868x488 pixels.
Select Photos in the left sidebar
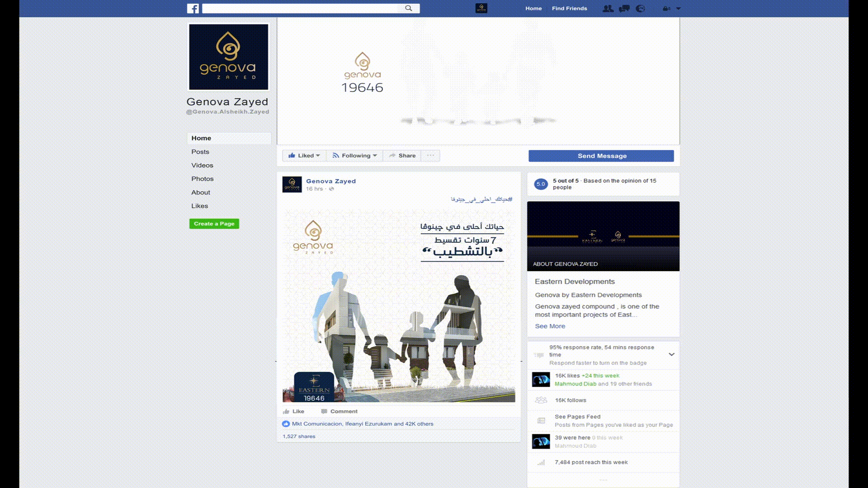[x=202, y=179]
